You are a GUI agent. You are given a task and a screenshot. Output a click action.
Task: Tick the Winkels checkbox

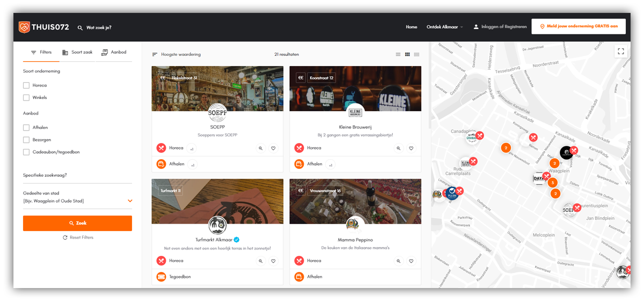26,98
